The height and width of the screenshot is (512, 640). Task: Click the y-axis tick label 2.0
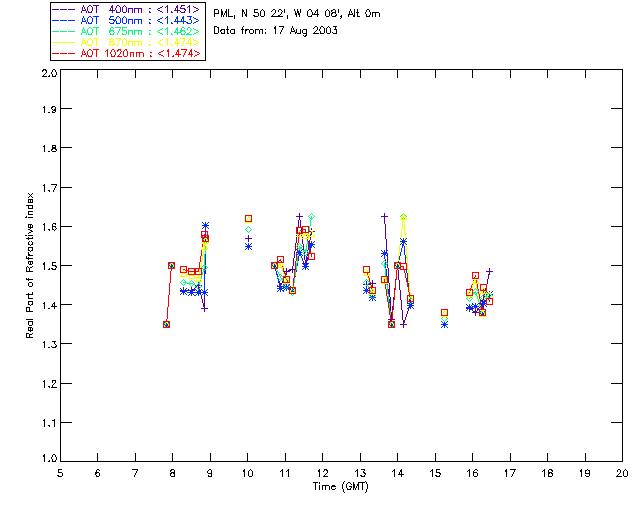point(49,74)
